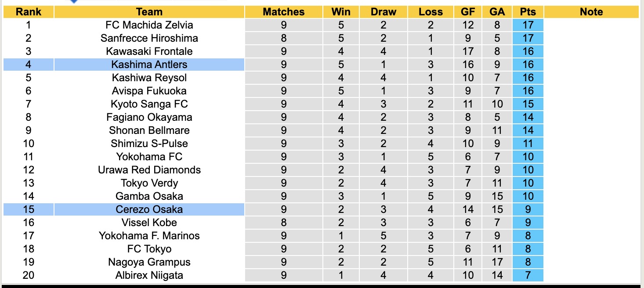The height and width of the screenshot is (288, 644).
Task: Click the Rank column header
Action: click(x=29, y=12)
